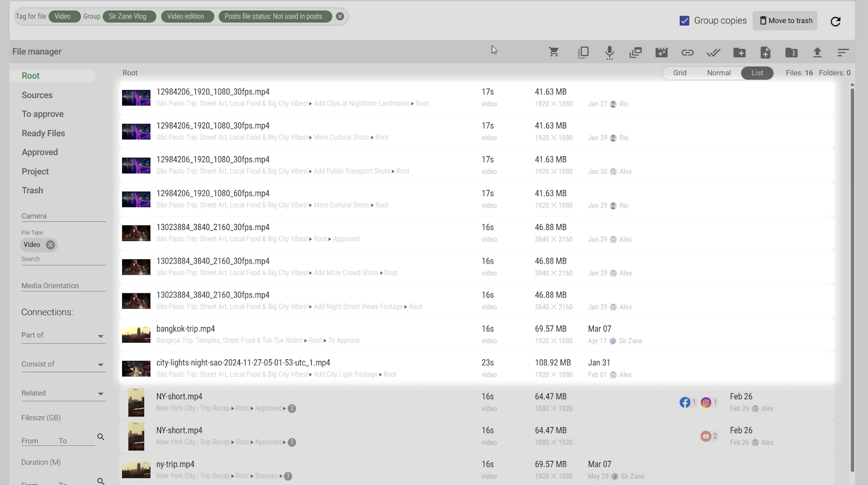Click the chain link icon
The width and height of the screenshot is (868, 485).
[x=687, y=52]
